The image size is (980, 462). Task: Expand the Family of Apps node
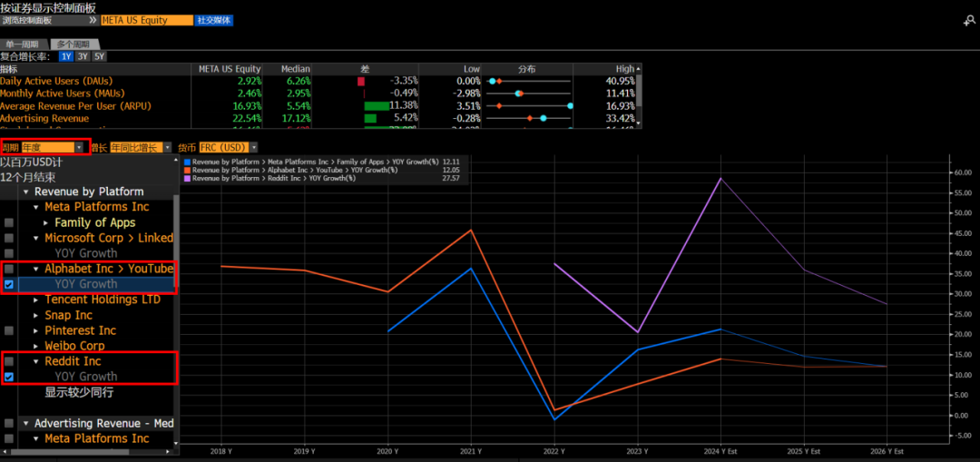coord(47,222)
